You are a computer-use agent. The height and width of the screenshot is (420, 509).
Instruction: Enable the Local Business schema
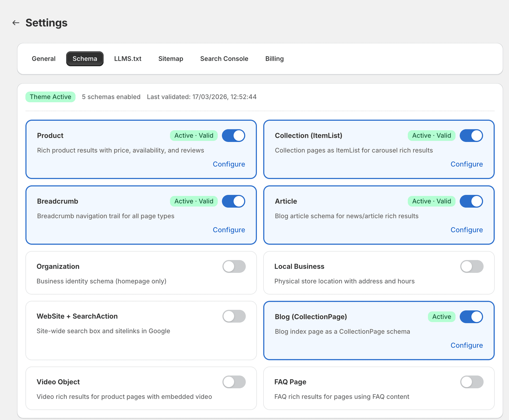[x=472, y=266]
